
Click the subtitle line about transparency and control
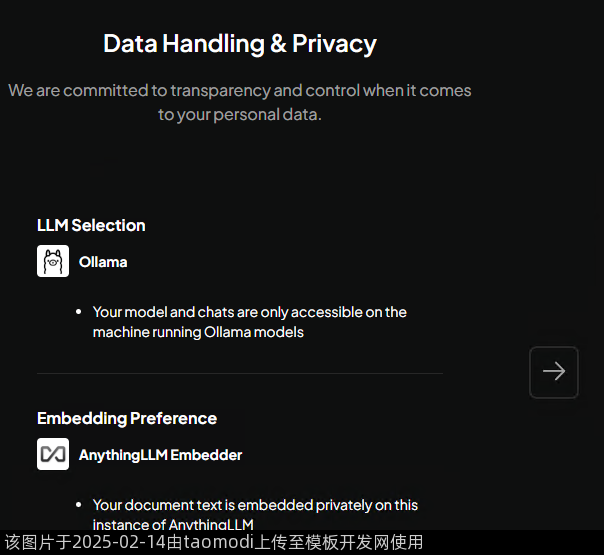[240, 90]
